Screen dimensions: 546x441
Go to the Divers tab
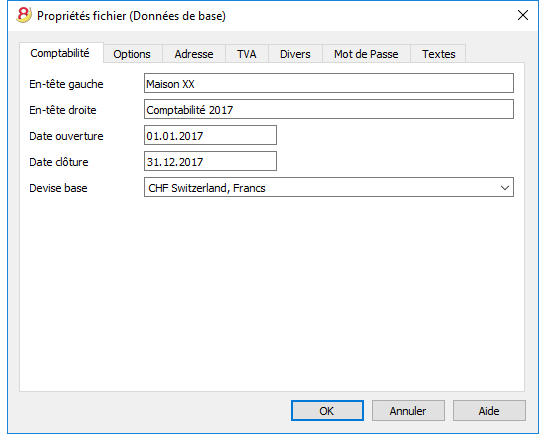click(x=295, y=54)
